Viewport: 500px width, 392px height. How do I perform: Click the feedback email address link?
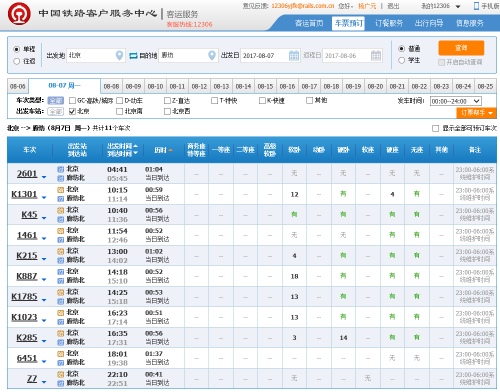pos(303,6)
